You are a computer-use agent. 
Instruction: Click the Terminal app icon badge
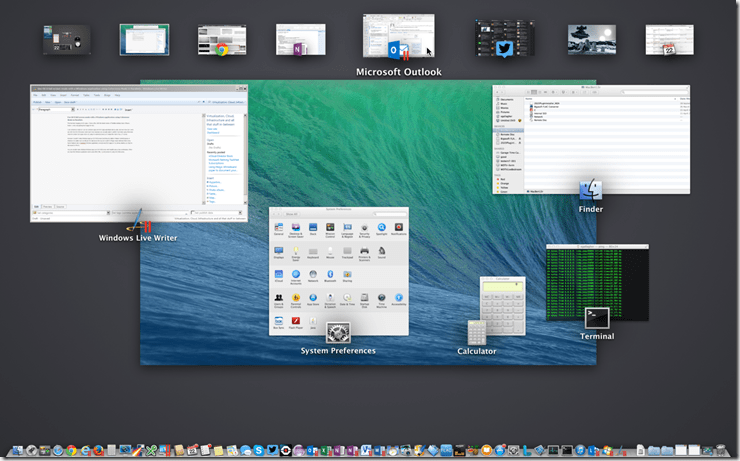(x=597, y=319)
